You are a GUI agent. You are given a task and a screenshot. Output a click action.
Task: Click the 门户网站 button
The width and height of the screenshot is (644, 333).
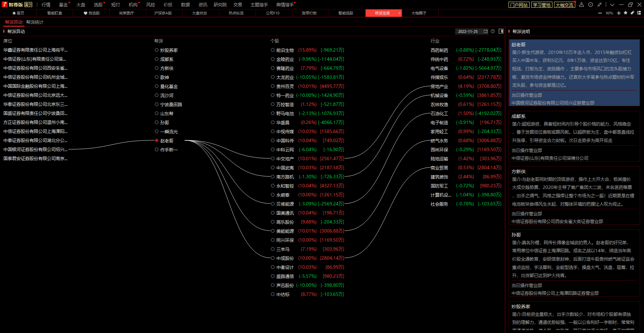(x=519, y=5)
